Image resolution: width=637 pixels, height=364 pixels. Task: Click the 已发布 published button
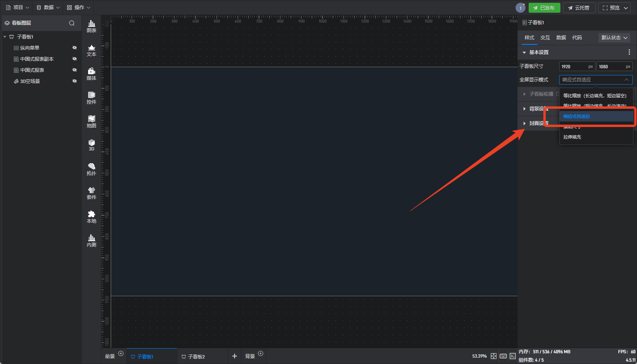(x=544, y=8)
